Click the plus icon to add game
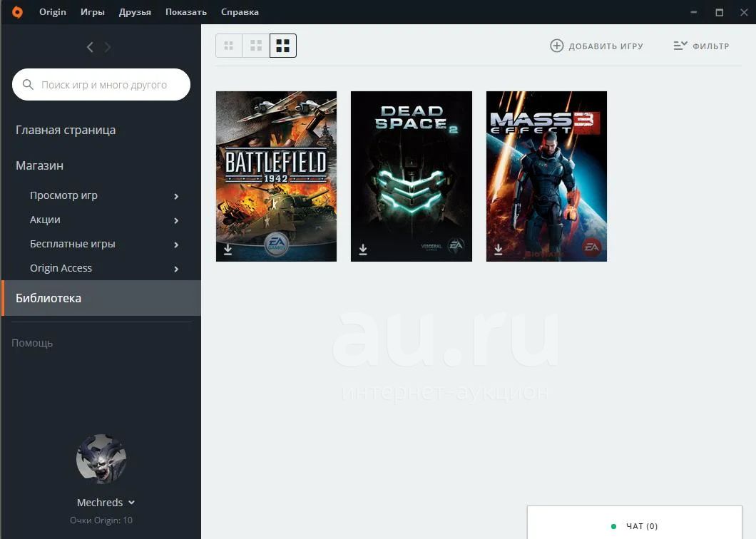 tap(556, 46)
